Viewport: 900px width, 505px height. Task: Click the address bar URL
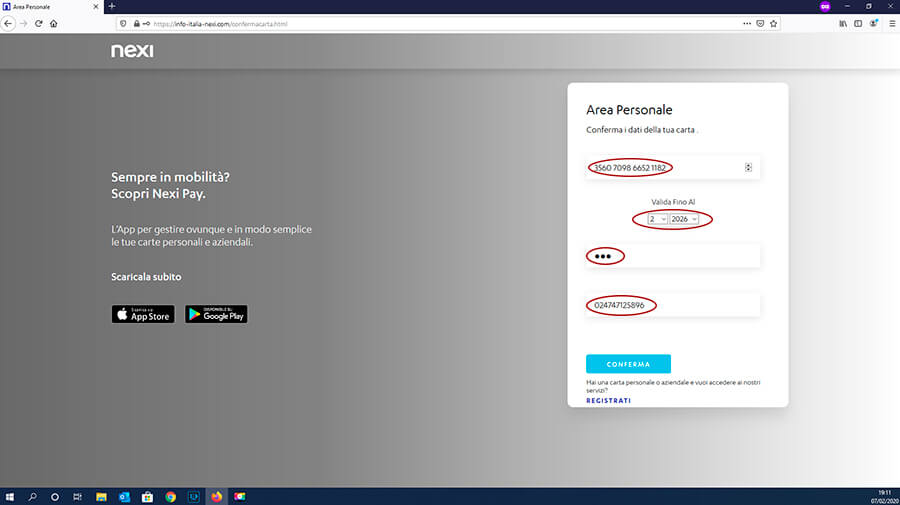coord(220,24)
